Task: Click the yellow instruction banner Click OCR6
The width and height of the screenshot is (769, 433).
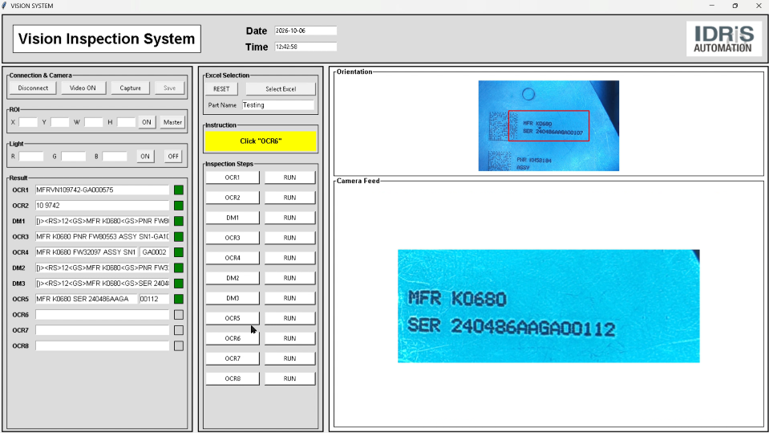Action: pos(261,141)
